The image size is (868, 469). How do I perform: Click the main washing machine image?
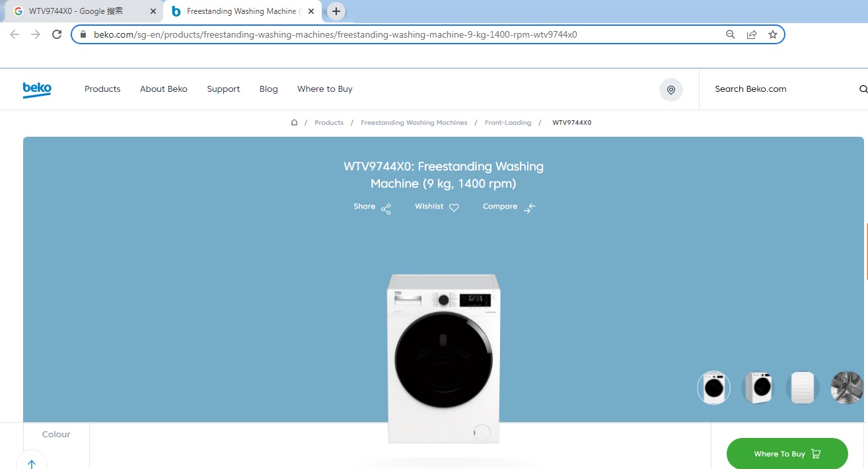click(x=443, y=359)
